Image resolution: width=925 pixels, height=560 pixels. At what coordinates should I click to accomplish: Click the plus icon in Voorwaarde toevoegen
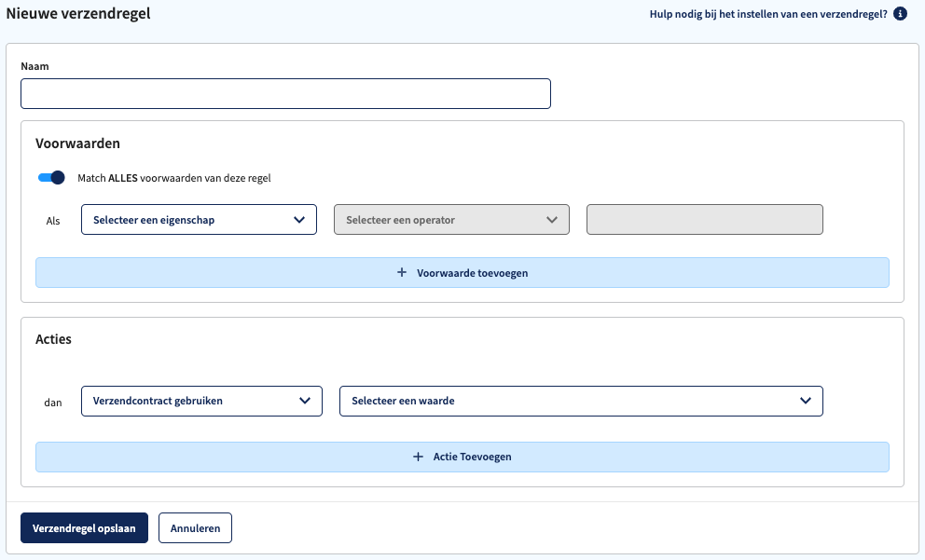(x=402, y=272)
